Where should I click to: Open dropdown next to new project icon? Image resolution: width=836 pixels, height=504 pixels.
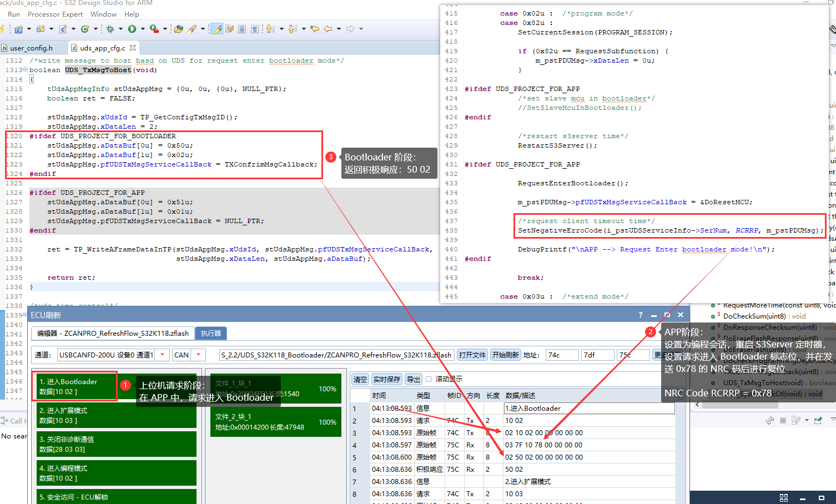[29, 29]
